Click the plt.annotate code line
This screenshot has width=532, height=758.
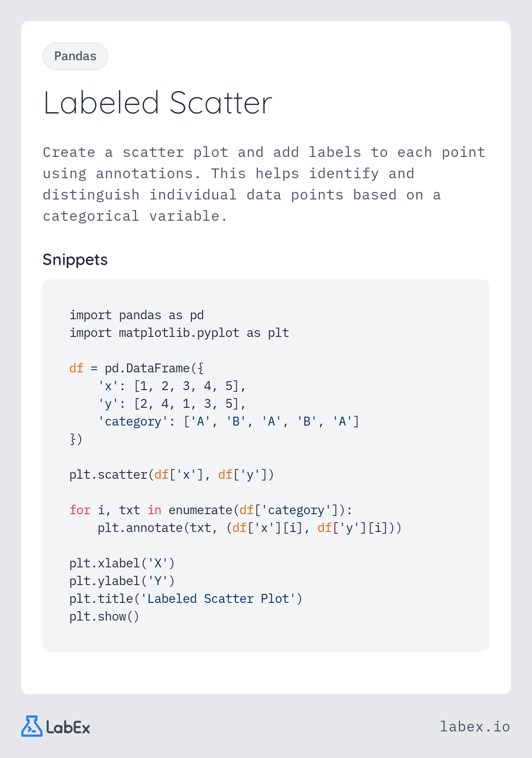(250, 528)
